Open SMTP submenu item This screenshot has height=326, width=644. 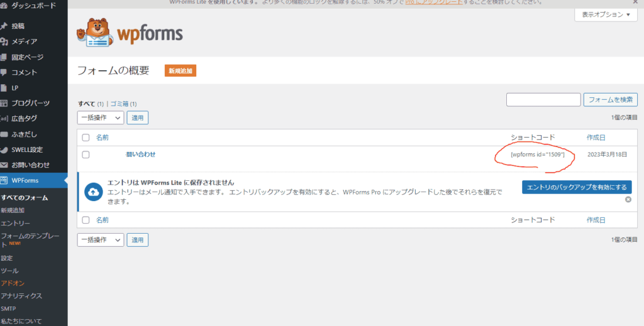[x=8, y=308]
